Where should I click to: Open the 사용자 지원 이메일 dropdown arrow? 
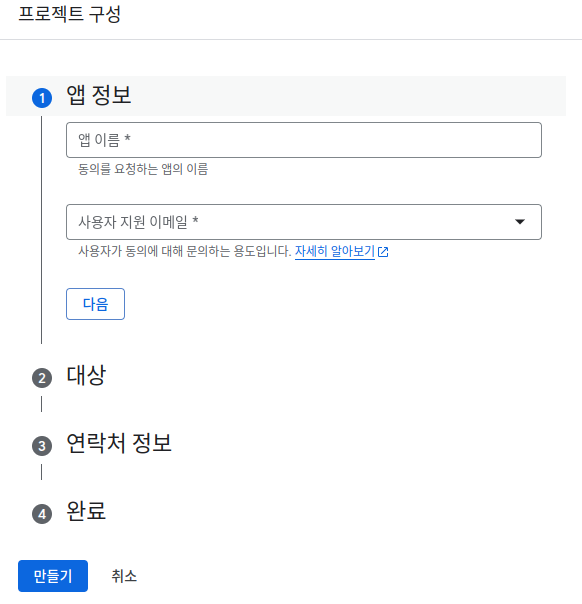pos(520,221)
